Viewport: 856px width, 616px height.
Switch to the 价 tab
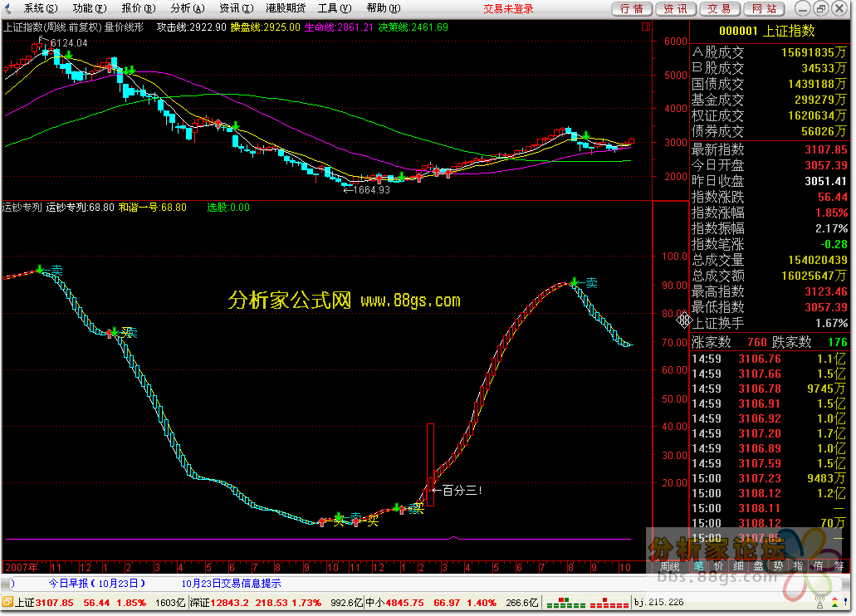pos(718,566)
